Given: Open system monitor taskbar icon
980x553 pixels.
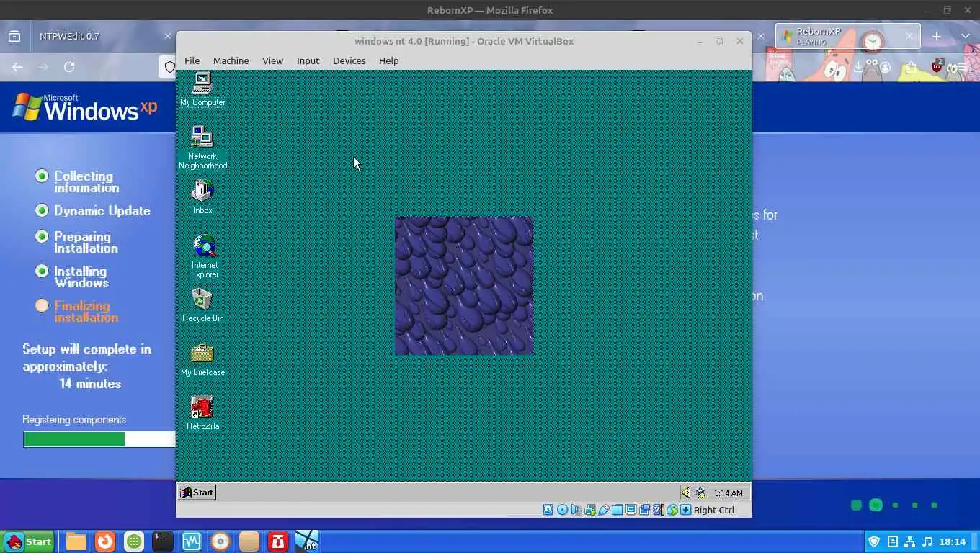Looking at the screenshot, I should tap(192, 541).
